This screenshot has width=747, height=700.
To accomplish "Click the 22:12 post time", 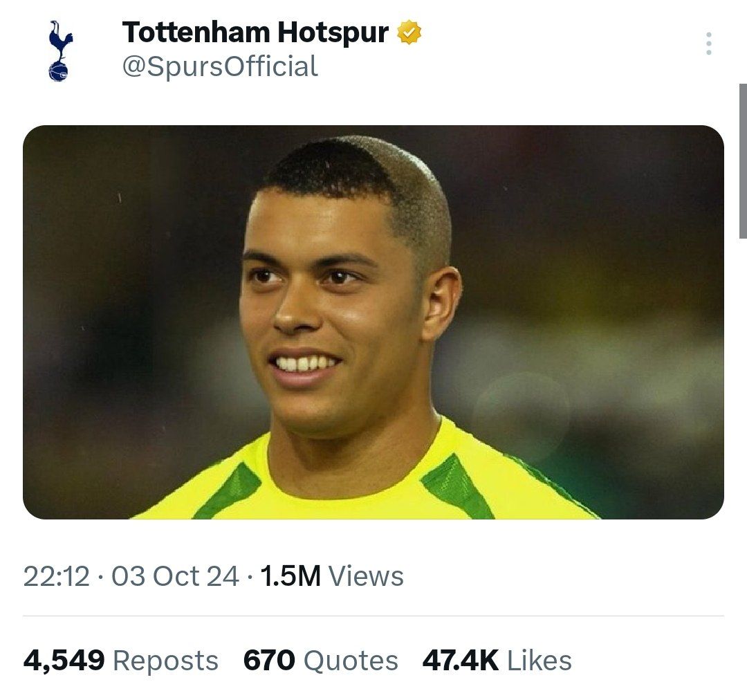I will (56, 576).
